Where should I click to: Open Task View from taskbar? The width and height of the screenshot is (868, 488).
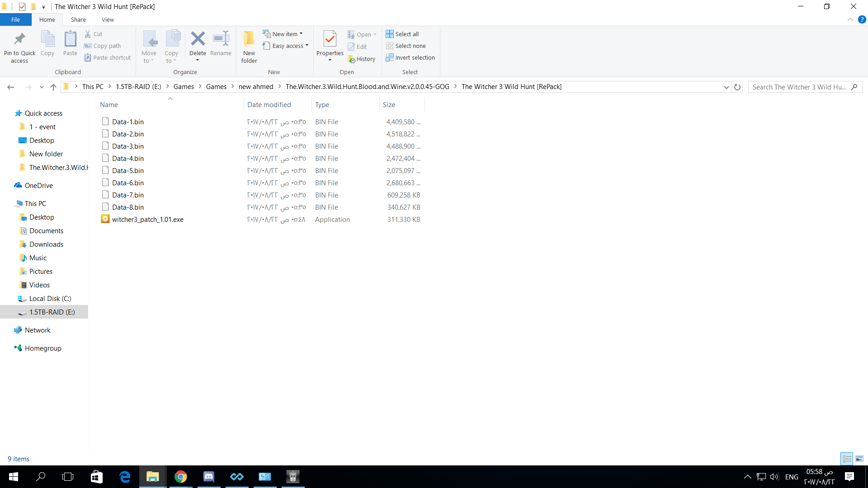(68, 477)
